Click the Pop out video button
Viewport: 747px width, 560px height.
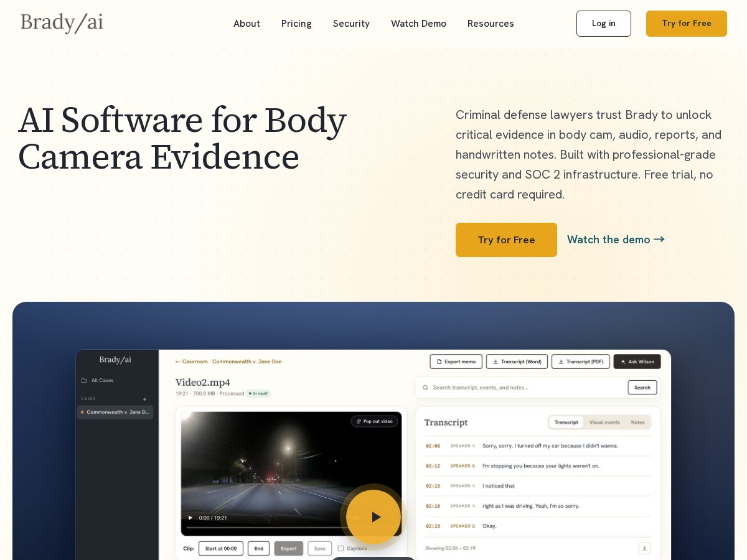pyautogui.click(x=375, y=421)
